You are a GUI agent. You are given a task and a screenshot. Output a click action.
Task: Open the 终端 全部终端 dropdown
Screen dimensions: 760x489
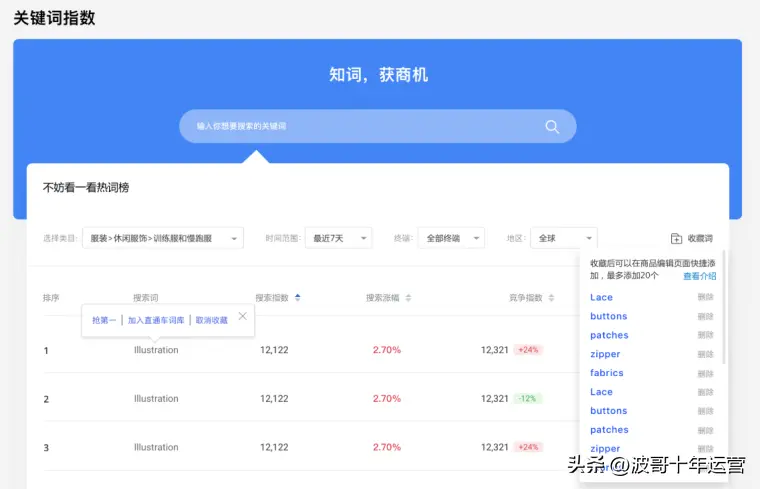pos(451,238)
